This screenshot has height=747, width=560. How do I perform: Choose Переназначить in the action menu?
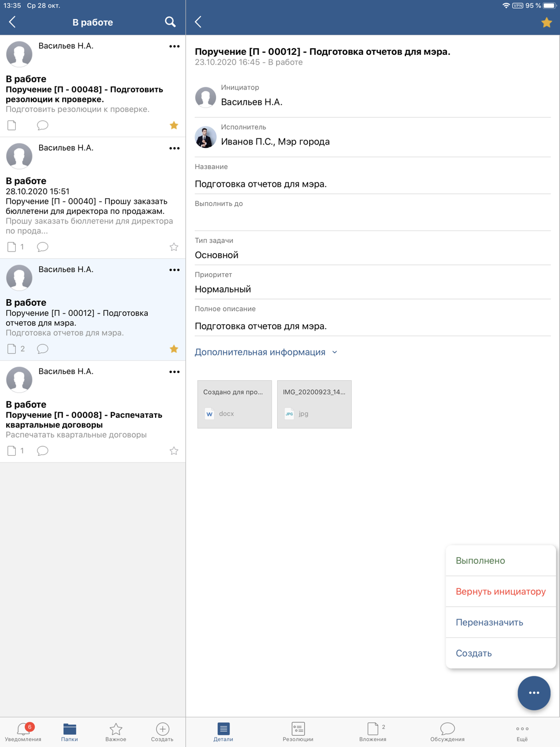tap(501, 622)
